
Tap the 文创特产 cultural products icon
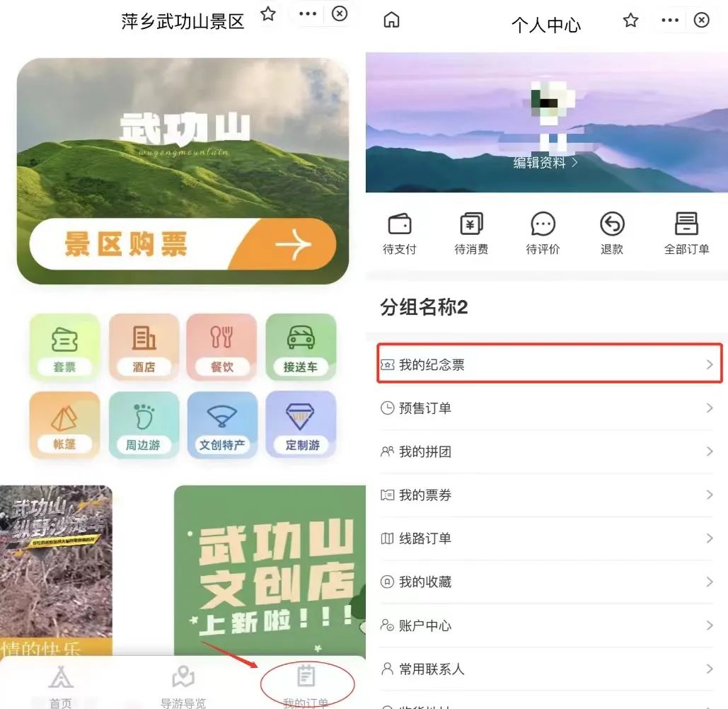pos(222,425)
